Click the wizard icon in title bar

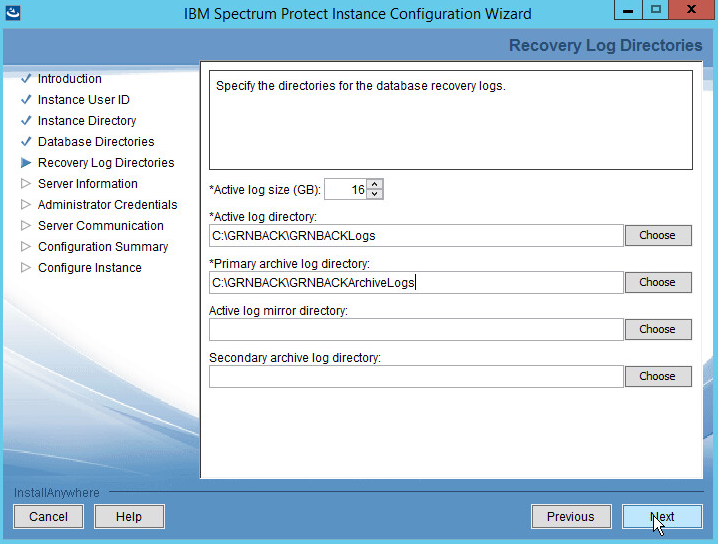[15, 13]
